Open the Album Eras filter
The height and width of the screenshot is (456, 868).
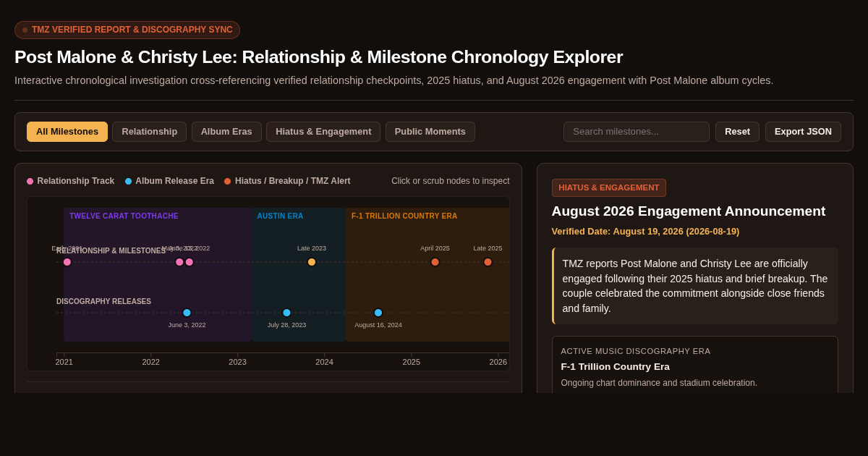226,132
